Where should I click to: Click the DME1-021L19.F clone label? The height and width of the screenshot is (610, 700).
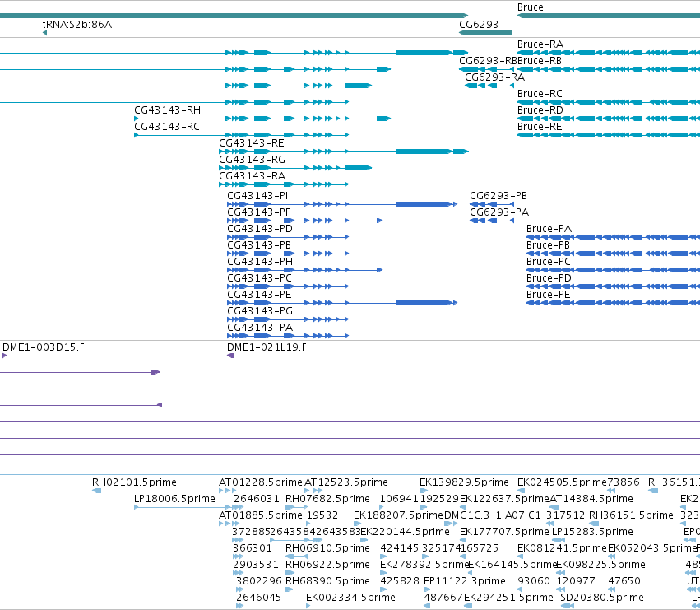pyautogui.click(x=267, y=347)
